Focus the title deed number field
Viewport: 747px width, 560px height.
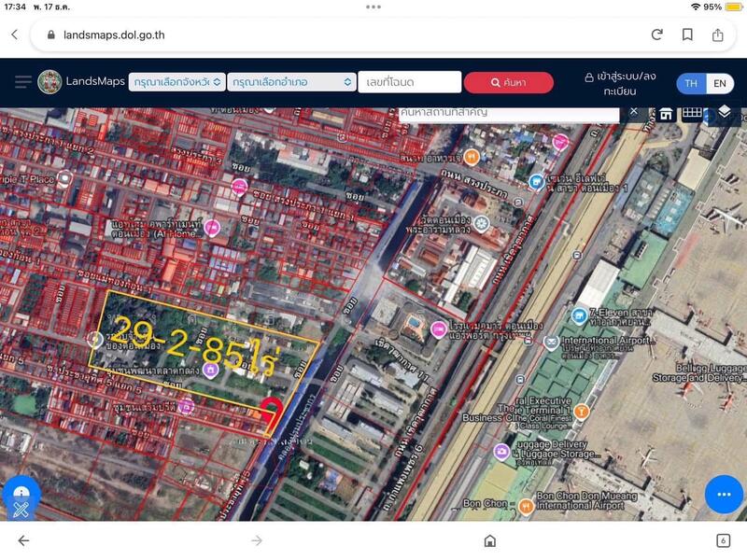[x=409, y=82]
